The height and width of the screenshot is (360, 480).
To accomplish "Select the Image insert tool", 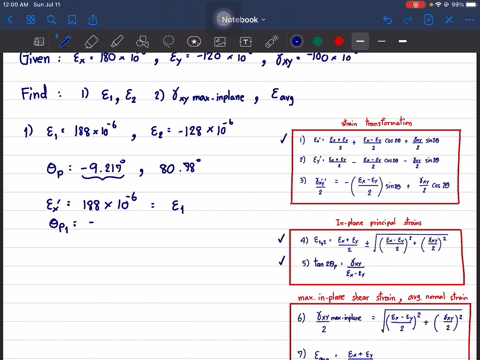I will point(220,42).
